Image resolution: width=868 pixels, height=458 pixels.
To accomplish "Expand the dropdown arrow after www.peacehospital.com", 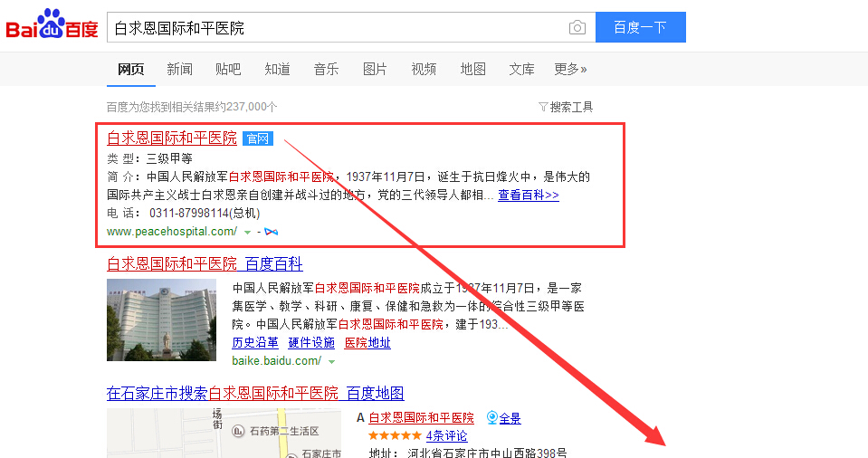I will (x=247, y=232).
